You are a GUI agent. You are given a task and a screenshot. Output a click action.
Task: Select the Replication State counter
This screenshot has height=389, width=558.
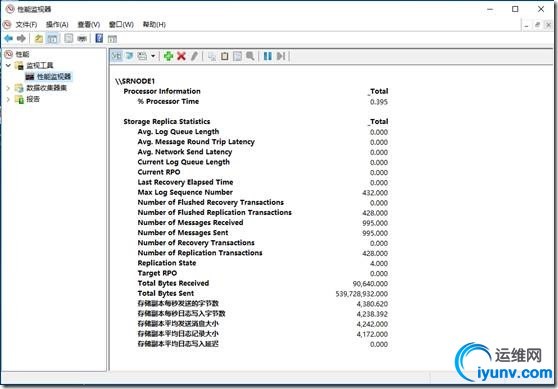pos(167,263)
